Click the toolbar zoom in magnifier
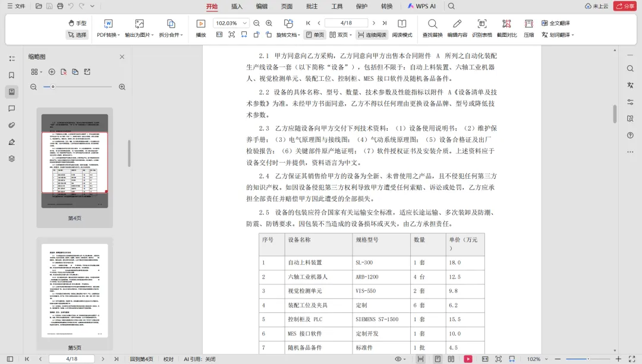 [269, 23]
